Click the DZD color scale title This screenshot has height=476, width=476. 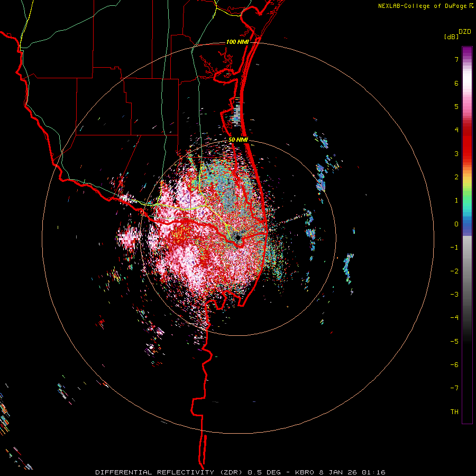465,32
